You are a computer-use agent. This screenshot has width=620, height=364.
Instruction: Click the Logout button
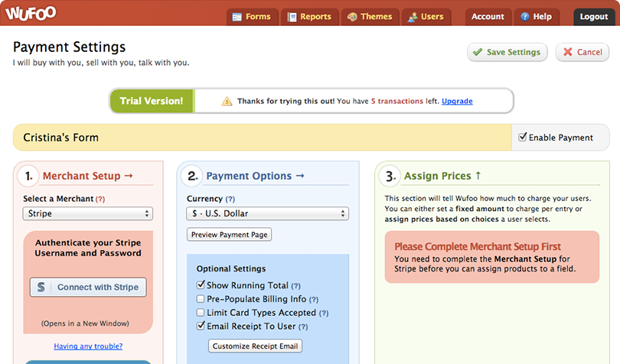pos(593,17)
